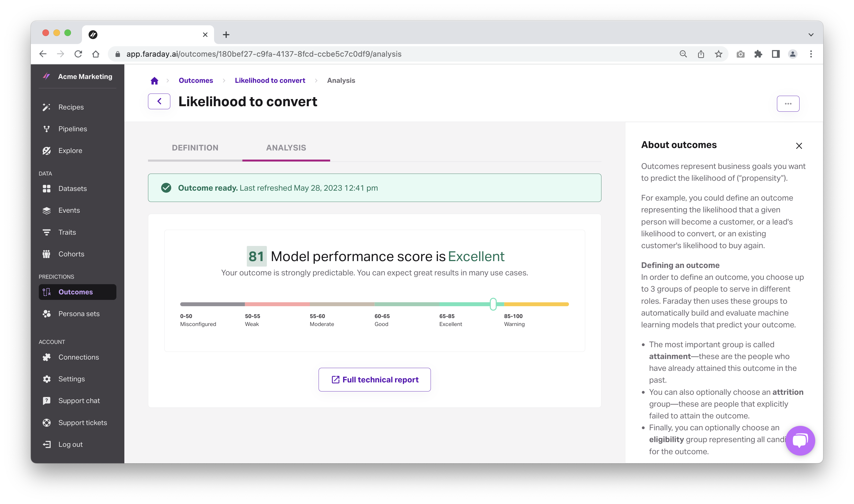Screen dimensions: 854x504
Task: Switch to the Analysis tab
Action: 286,148
